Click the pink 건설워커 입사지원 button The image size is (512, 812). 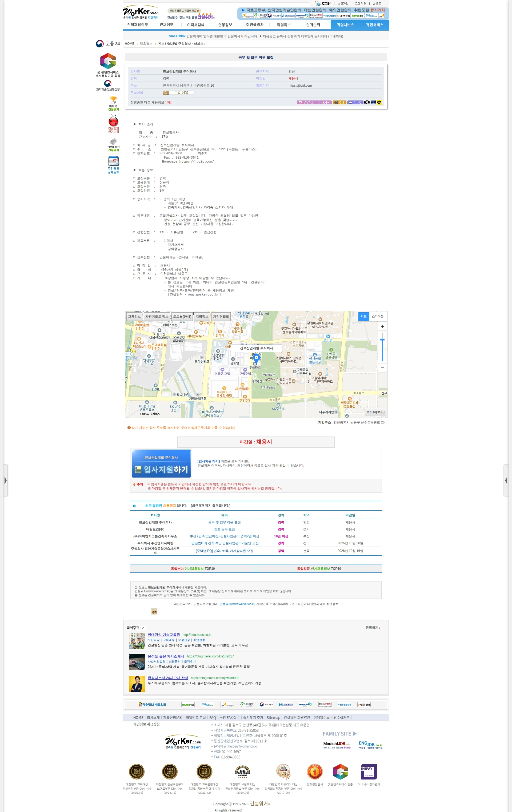314,102
